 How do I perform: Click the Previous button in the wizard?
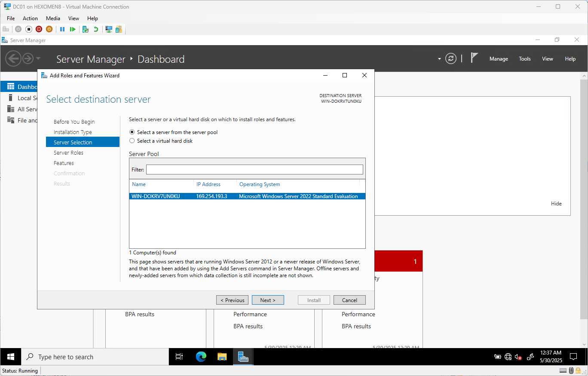pyautogui.click(x=232, y=300)
